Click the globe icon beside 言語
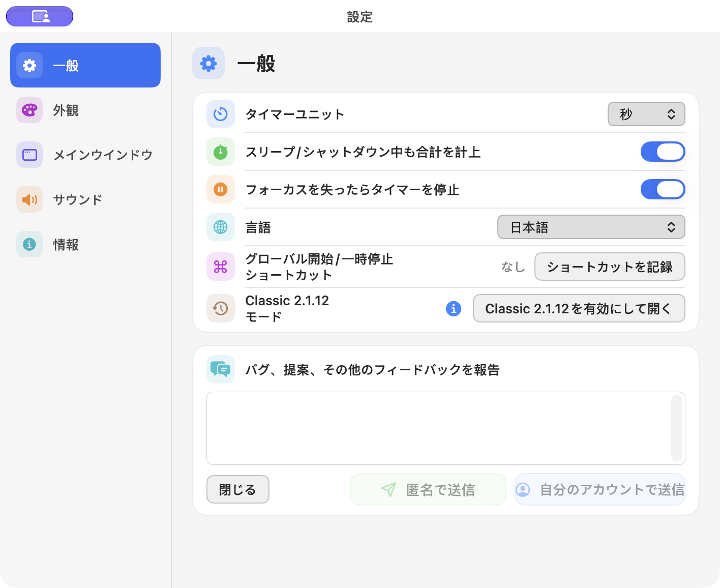This screenshot has height=588, width=720. click(x=221, y=227)
